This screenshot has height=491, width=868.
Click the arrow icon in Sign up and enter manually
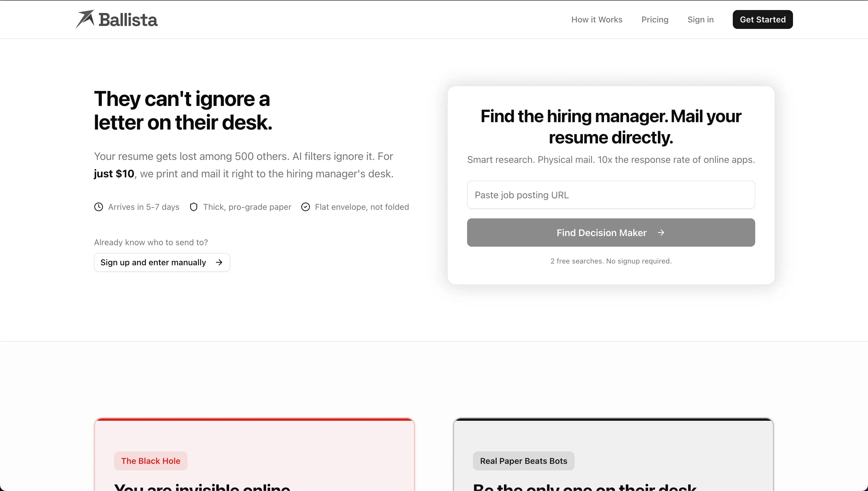[x=219, y=262]
